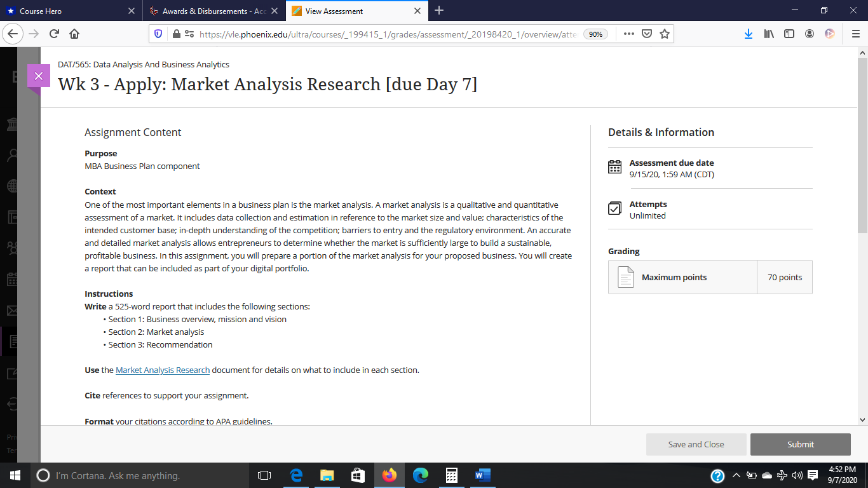This screenshot has width=868, height=488.
Task: Click the DAT/565 course name text
Action: pos(144,64)
